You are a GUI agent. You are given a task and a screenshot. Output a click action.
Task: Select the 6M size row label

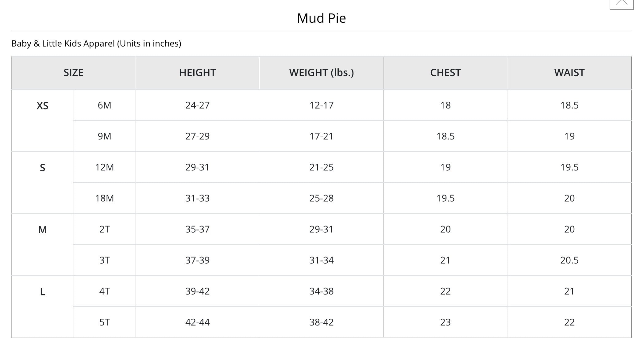pyautogui.click(x=104, y=105)
